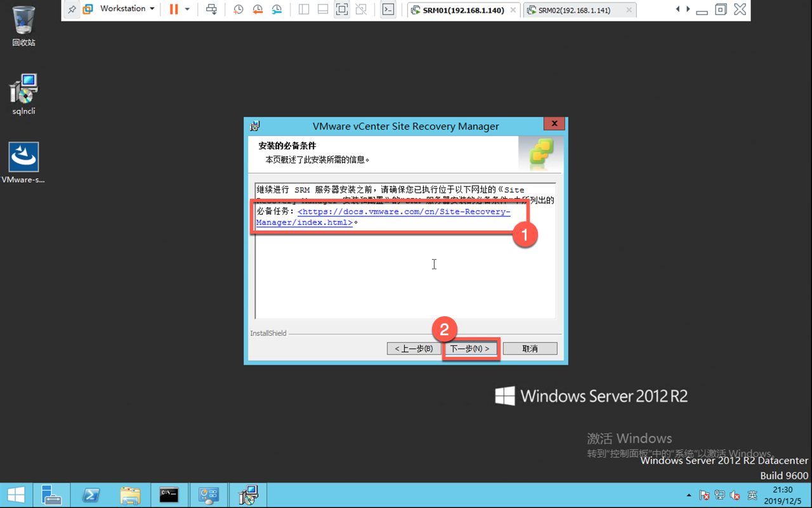
Task: Open Server Manager from taskbar
Action: pyautogui.click(x=51, y=495)
